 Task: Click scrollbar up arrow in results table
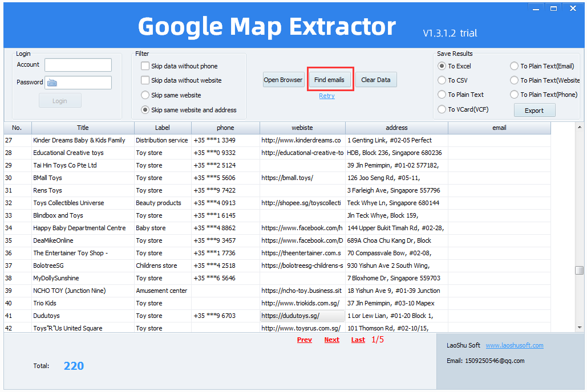click(580, 126)
